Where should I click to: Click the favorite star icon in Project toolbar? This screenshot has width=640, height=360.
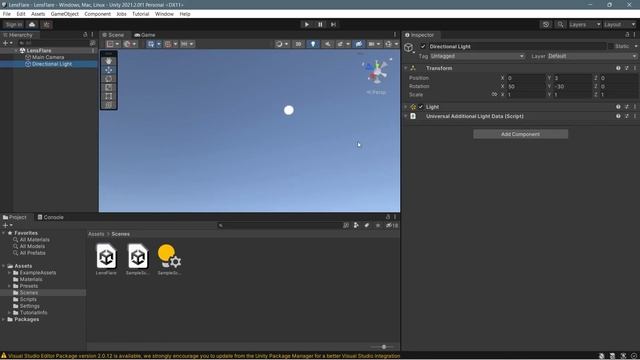378,225
